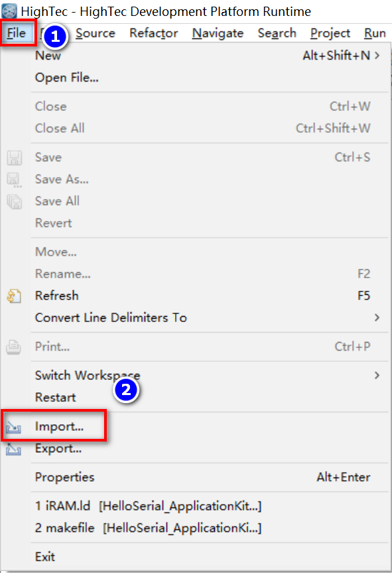Click the Export icon in File menu

point(13,449)
